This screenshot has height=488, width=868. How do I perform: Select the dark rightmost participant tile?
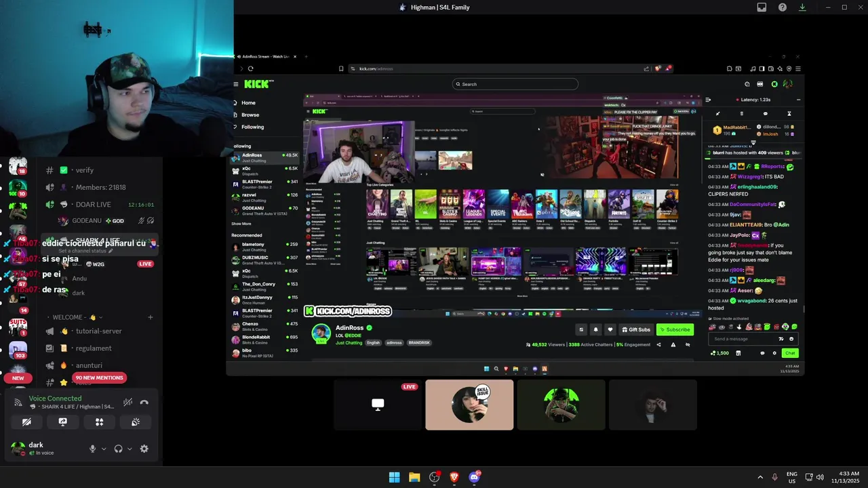(653, 405)
